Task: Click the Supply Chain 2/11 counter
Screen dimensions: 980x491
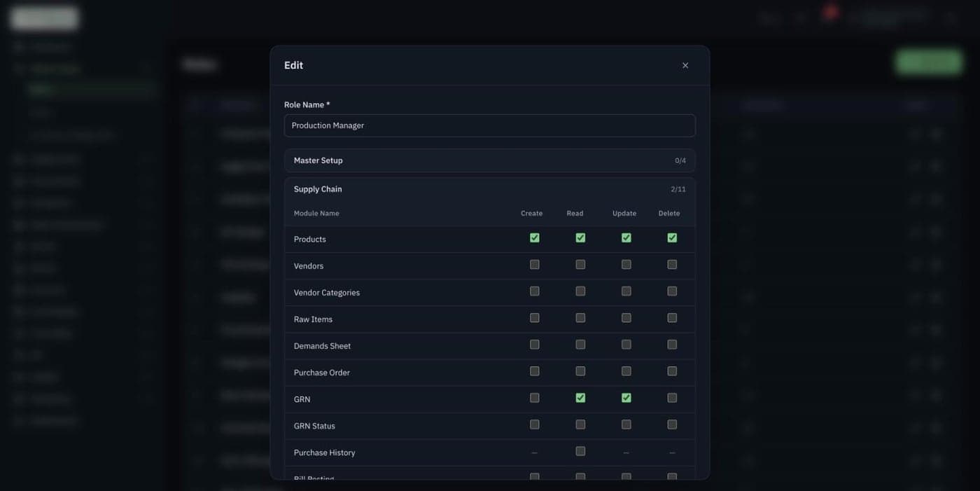Action: (678, 189)
